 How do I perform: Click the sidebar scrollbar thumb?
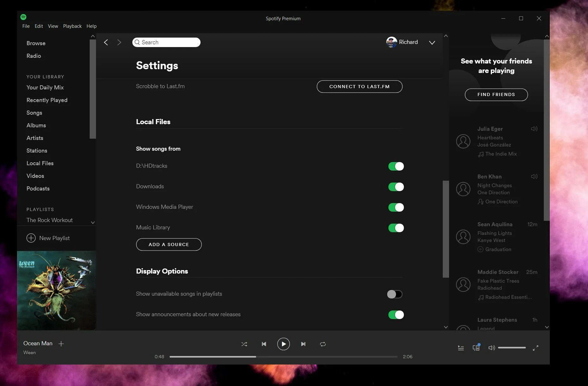tap(93, 89)
